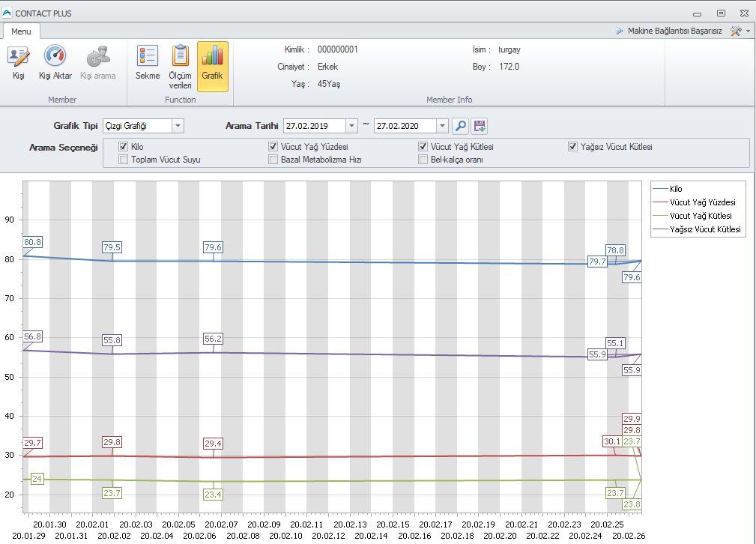Click Kimlik value 000000001

click(337, 49)
